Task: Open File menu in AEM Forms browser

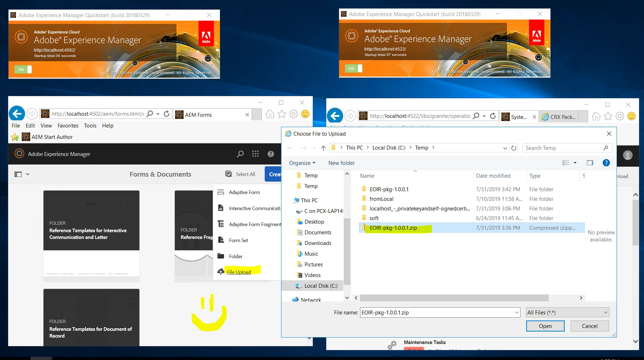Action: pos(16,125)
